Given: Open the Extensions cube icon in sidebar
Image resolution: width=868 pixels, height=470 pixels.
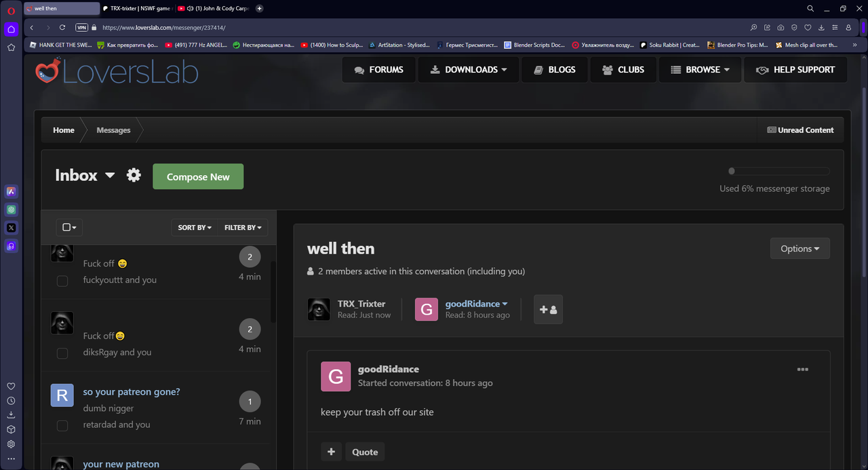Looking at the screenshot, I should tap(11, 430).
